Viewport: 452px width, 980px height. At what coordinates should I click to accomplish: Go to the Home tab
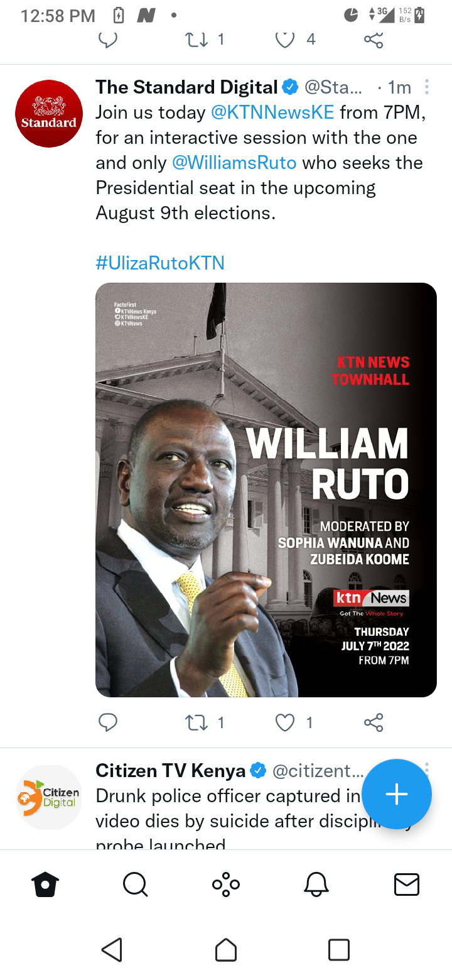tap(45, 885)
